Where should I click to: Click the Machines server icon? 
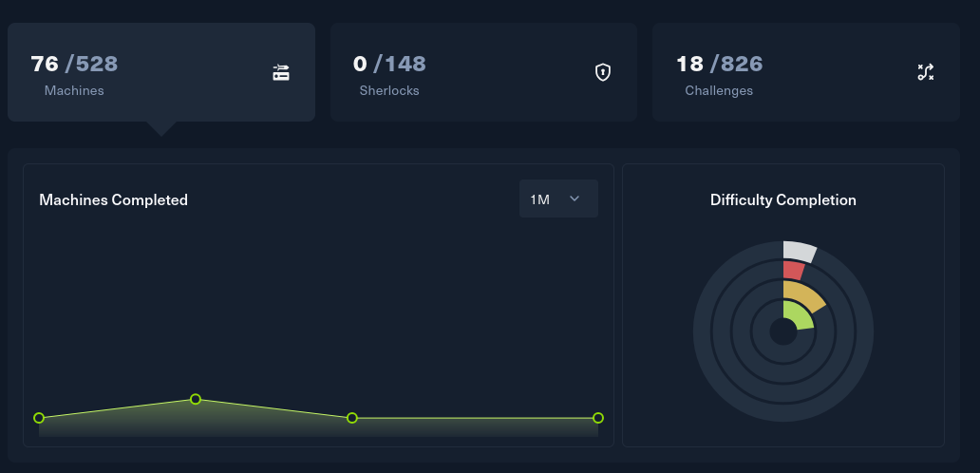281,72
